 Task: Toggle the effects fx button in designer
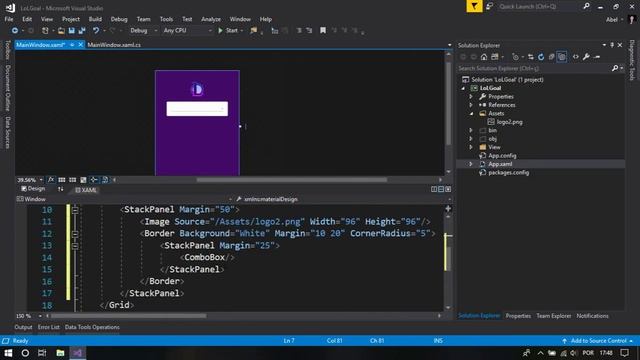(51, 180)
